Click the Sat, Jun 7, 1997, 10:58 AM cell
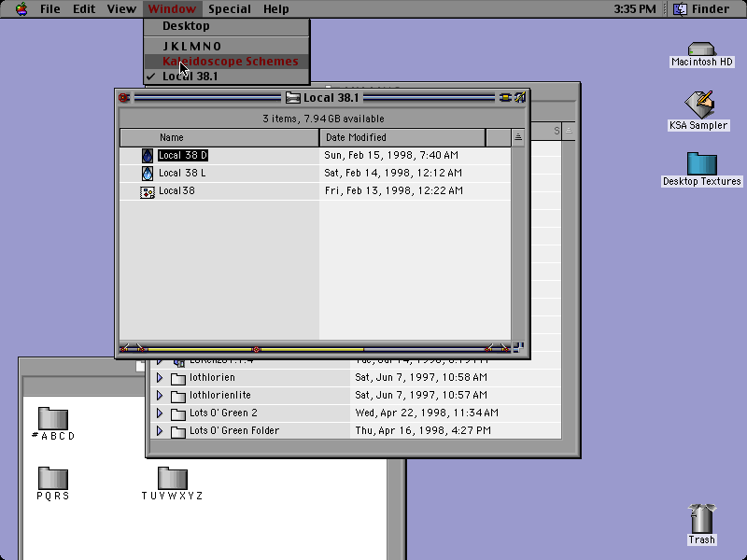This screenshot has height=560, width=747. 421,378
